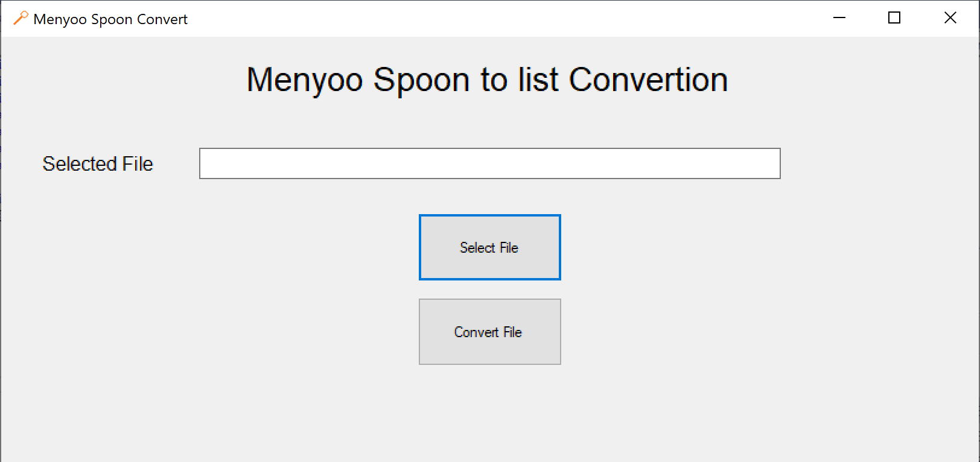The width and height of the screenshot is (980, 462).
Task: Focus the Selected File text box
Action: click(489, 163)
